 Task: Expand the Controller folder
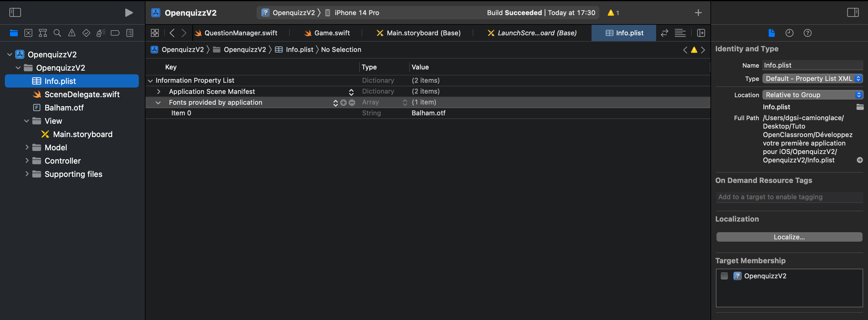pyautogui.click(x=27, y=161)
